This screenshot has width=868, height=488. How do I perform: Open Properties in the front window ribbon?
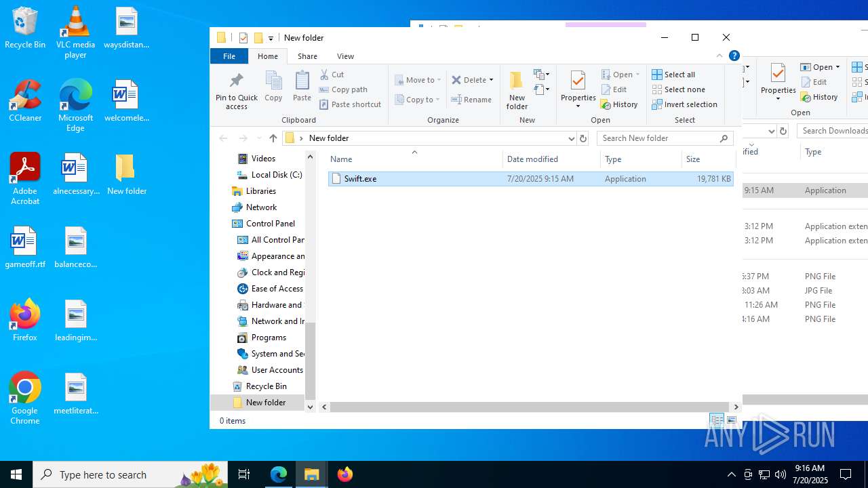578,89
